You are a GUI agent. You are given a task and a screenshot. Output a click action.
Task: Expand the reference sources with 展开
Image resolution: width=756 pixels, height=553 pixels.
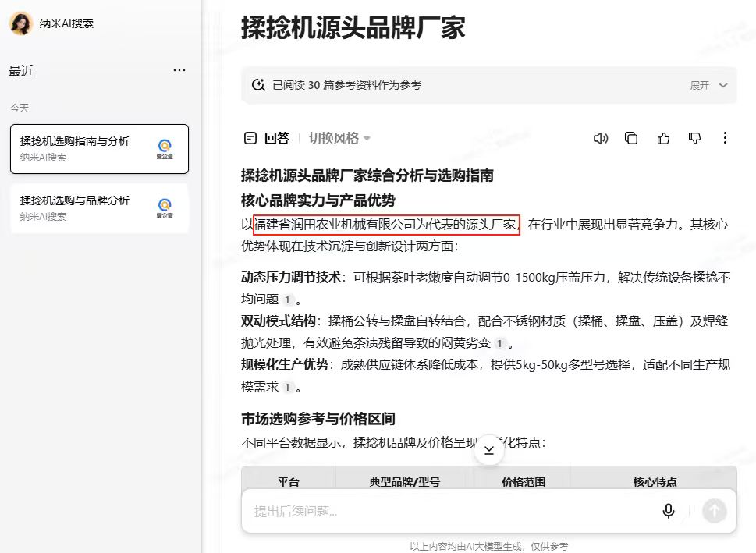708,85
